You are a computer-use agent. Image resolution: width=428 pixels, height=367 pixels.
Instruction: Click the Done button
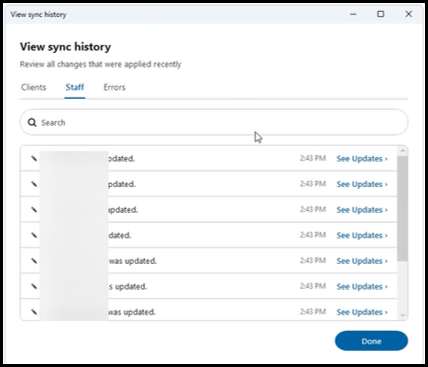click(371, 341)
